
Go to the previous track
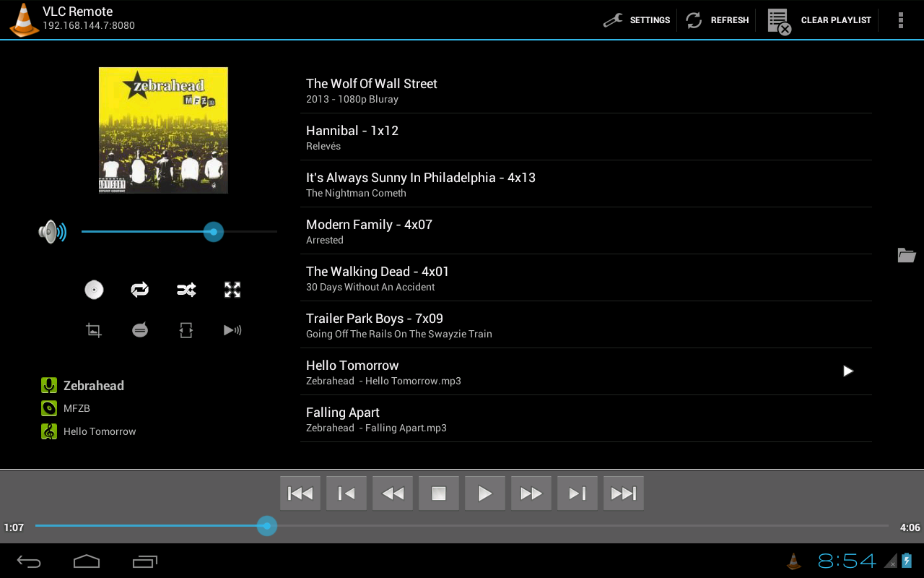click(x=346, y=493)
